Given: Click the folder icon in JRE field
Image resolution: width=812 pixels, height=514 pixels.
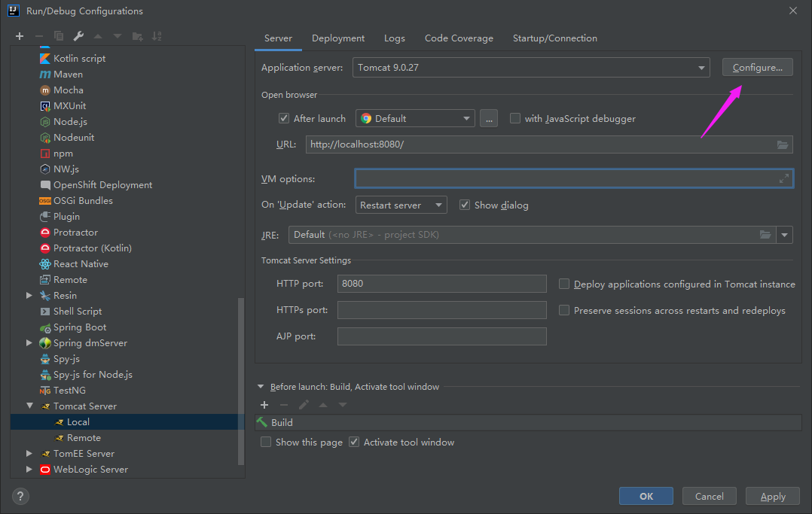Looking at the screenshot, I should pos(765,235).
